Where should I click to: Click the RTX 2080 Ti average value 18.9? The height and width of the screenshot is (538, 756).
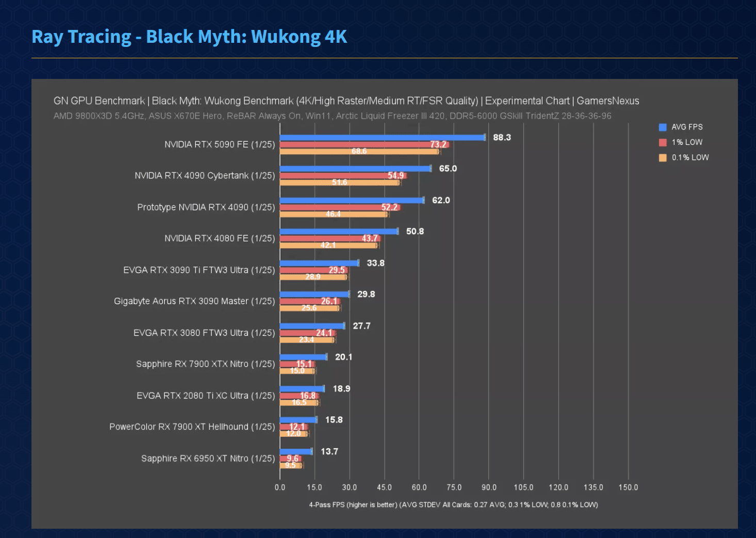341,389
